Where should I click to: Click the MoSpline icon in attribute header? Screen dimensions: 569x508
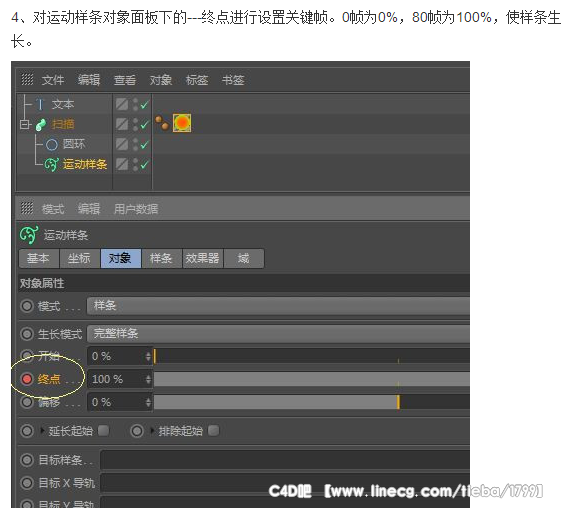[29, 234]
